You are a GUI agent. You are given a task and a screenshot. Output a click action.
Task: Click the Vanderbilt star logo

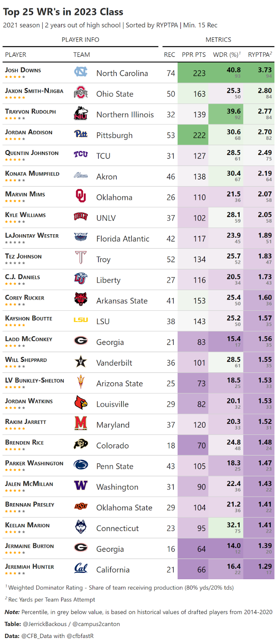(x=81, y=361)
